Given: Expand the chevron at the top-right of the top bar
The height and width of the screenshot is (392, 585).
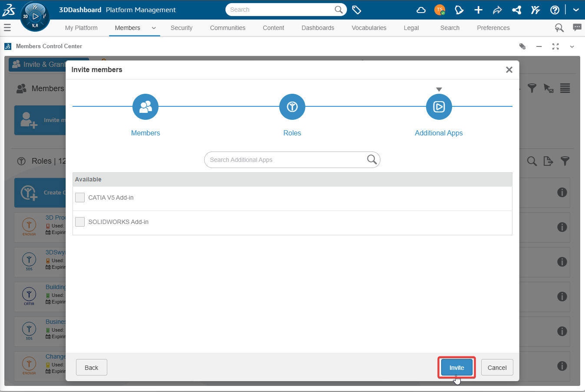Looking at the screenshot, I should (576, 10).
